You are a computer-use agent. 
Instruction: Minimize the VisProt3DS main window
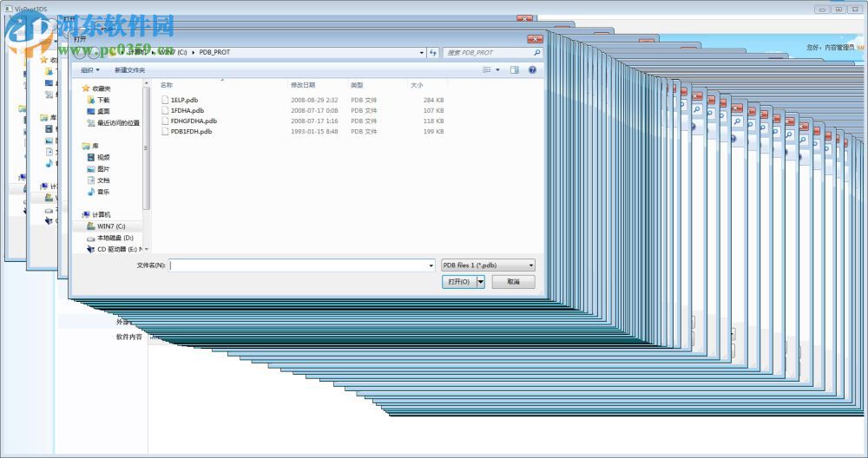[x=821, y=9]
